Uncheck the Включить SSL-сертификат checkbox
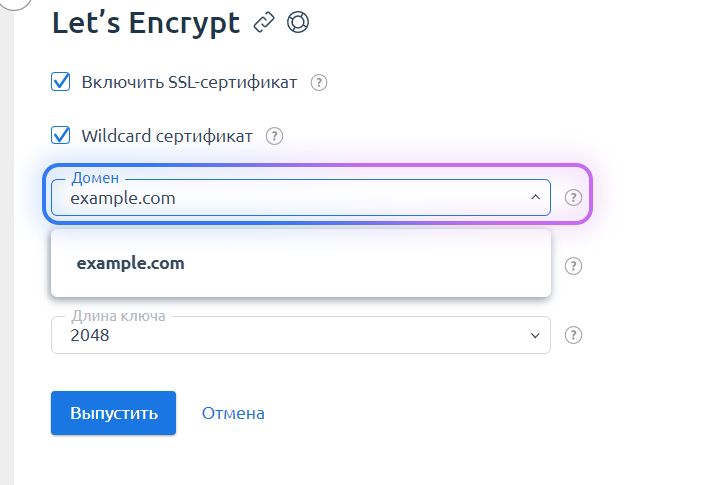 pos(61,82)
